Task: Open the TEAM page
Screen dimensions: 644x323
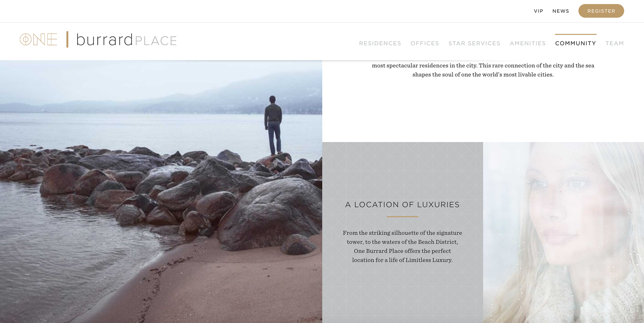Action: [x=614, y=43]
